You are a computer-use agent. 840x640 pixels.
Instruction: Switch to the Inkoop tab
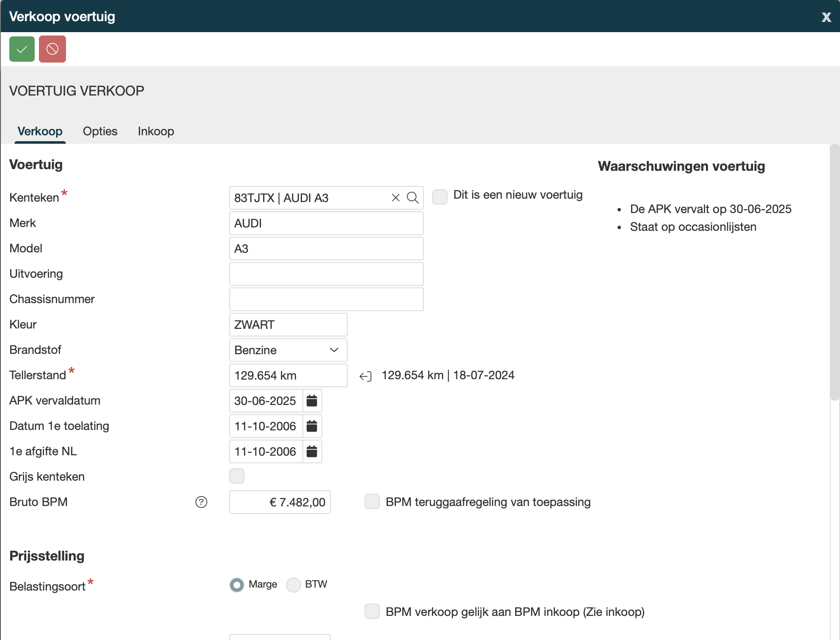tap(156, 131)
